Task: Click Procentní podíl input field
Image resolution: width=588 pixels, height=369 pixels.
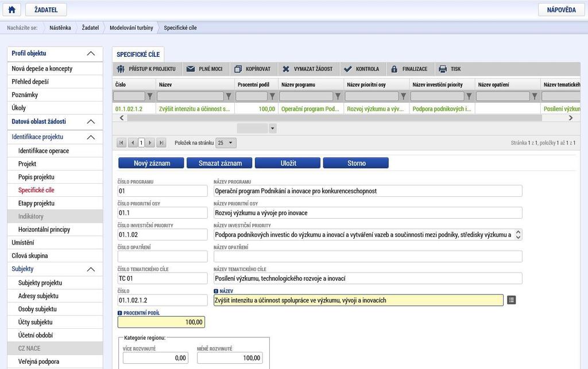Action: (x=161, y=322)
